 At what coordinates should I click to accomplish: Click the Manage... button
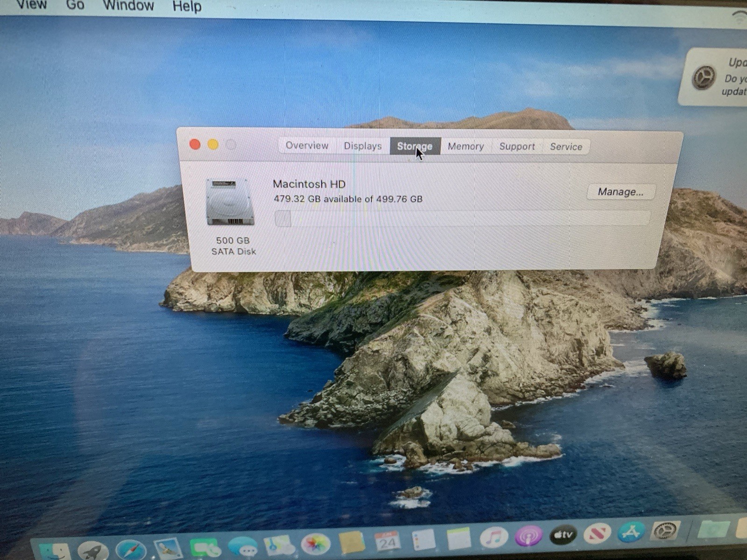click(620, 192)
